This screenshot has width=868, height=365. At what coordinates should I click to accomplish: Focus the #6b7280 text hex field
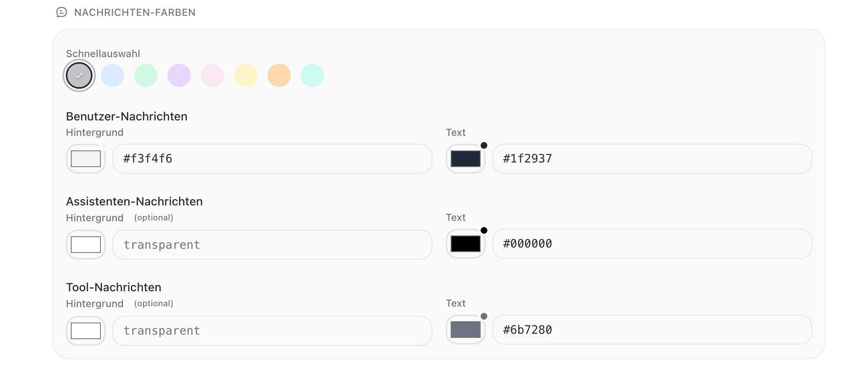[652, 330]
